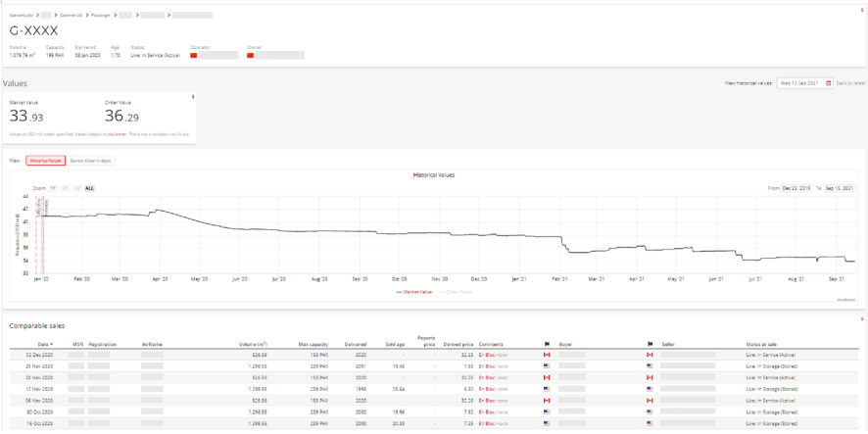Set chart zoom to 5Y
868x434 pixels.
[77, 188]
